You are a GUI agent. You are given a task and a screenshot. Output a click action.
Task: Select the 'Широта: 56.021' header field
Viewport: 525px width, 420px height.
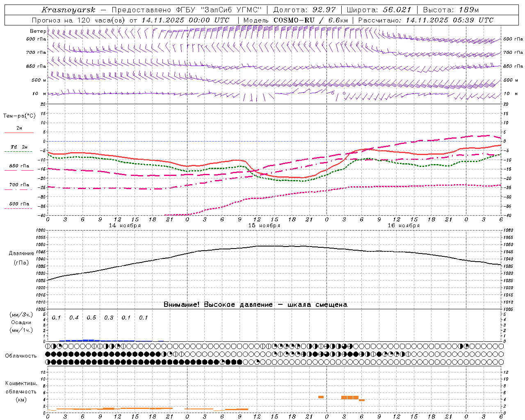pyautogui.click(x=379, y=10)
